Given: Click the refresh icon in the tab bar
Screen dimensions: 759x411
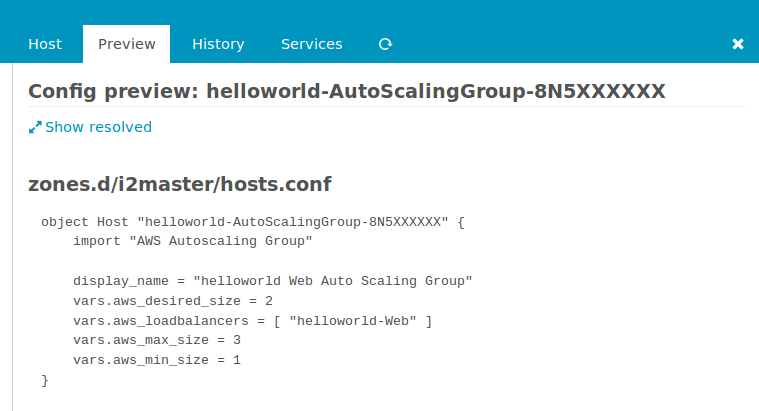Looking at the screenshot, I should 385,44.
